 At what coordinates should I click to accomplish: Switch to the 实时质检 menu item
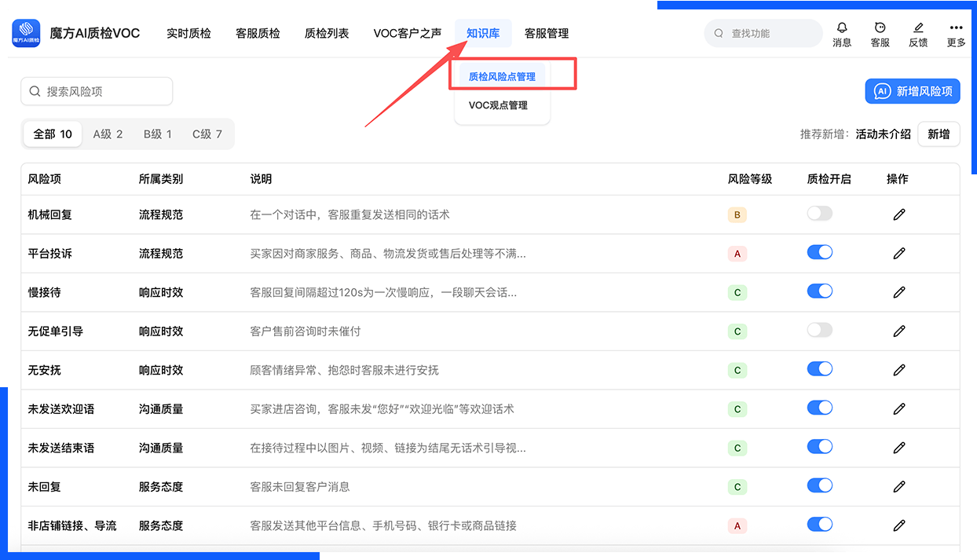point(188,34)
